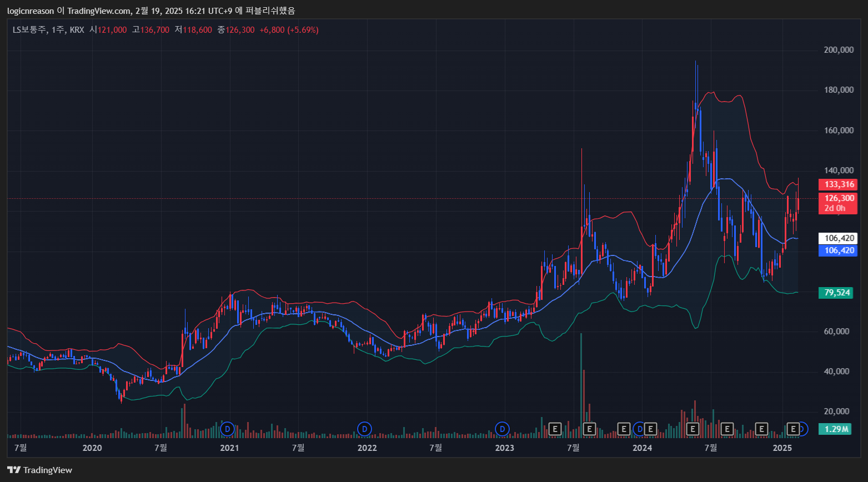Click the high value 136,700 in the legend
868x482 pixels.
click(155, 30)
